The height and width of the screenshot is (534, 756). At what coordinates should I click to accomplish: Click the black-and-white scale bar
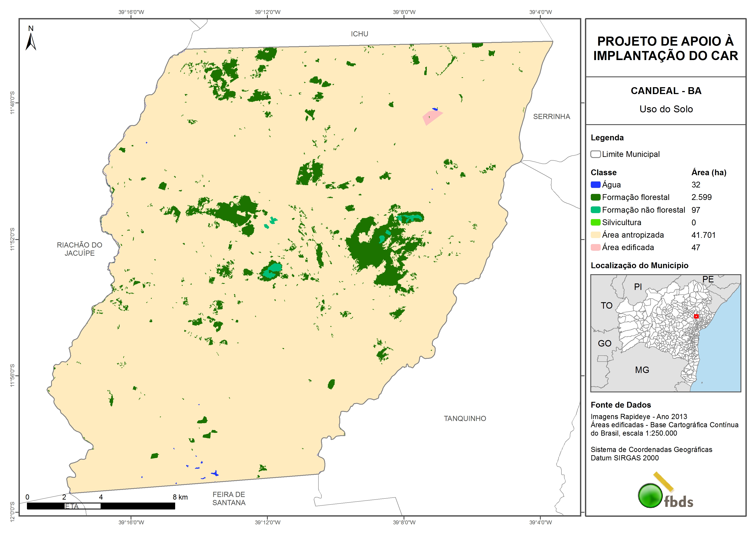pyautogui.click(x=101, y=506)
